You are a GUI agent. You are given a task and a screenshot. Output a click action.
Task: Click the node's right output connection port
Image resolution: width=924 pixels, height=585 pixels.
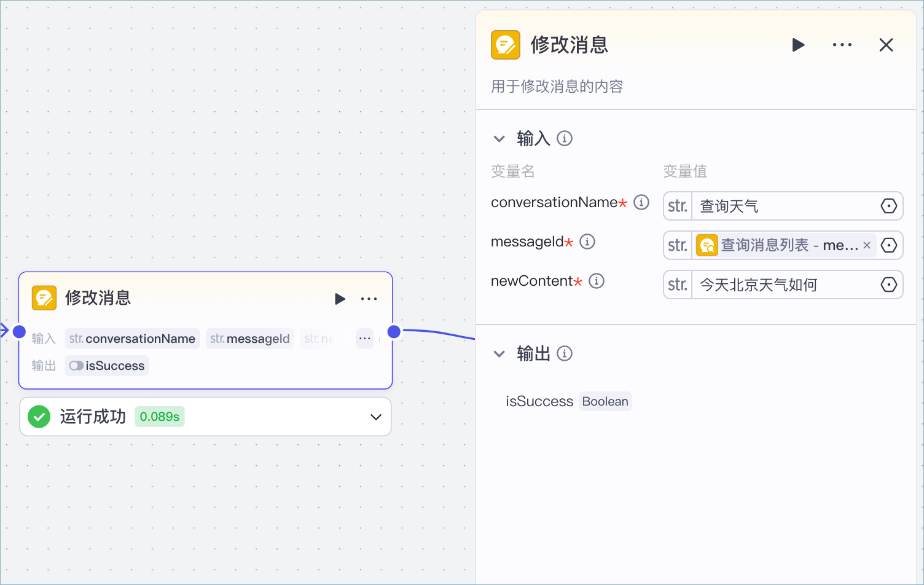point(394,332)
